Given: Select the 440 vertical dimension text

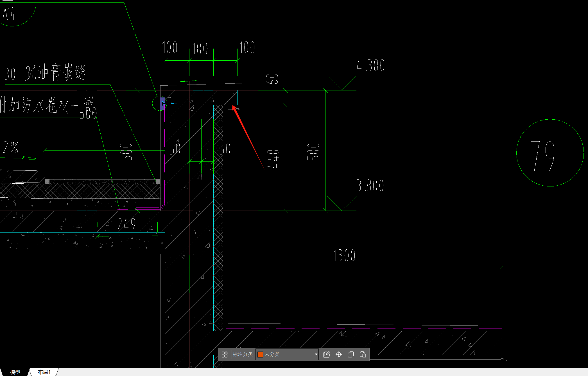Looking at the screenshot, I should tap(273, 159).
